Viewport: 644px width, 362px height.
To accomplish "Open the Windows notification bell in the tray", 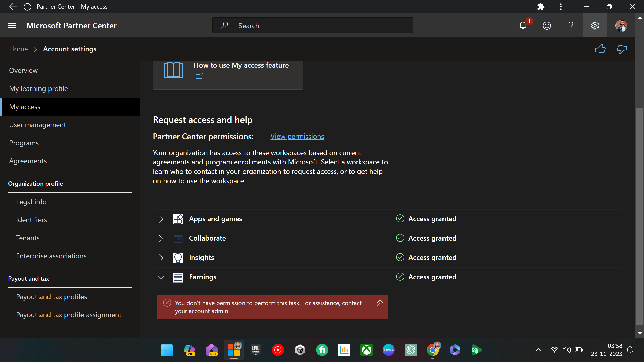I will pos(630,350).
